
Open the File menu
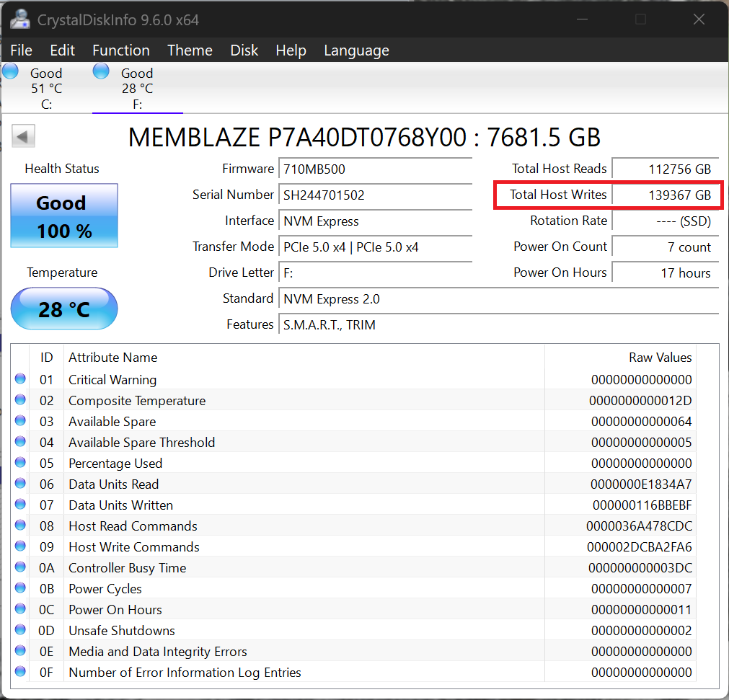[22, 50]
